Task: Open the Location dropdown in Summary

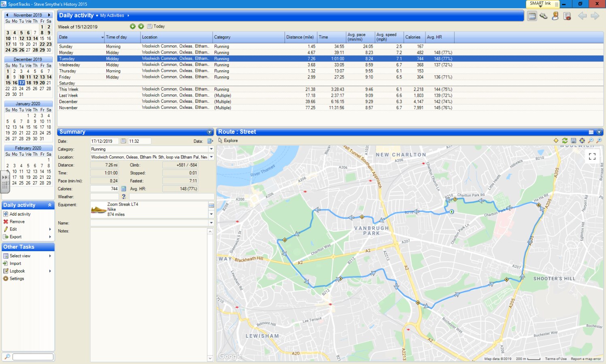Action: click(211, 157)
